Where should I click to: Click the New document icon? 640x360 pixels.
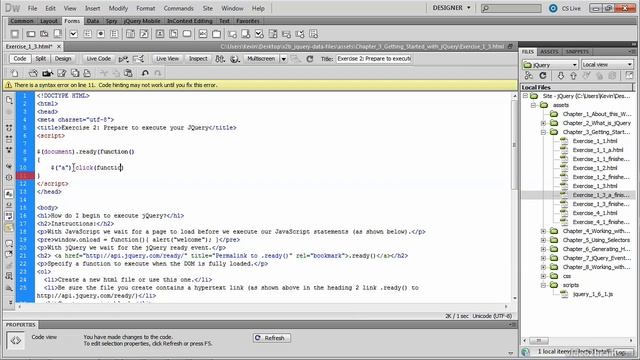(x=15, y=73)
